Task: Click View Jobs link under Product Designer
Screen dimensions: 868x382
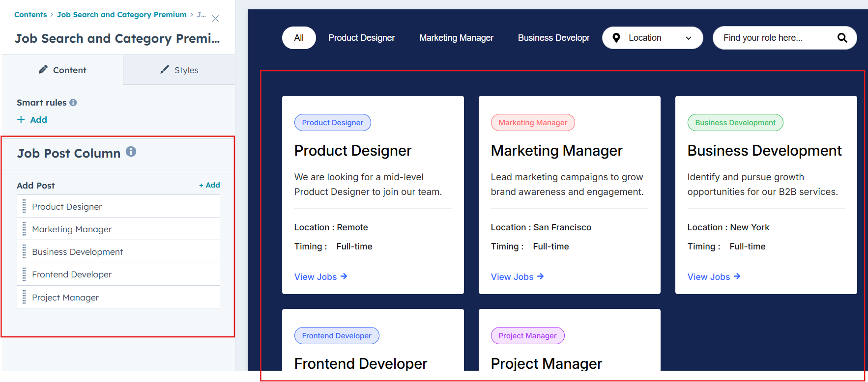Action: pos(320,277)
